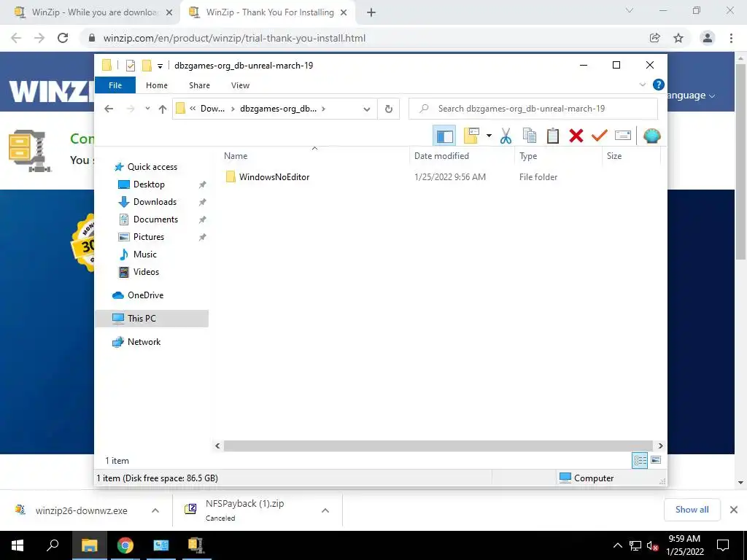Go back in File Explorer
Viewport: 747px width, 560px height.
[x=109, y=109]
